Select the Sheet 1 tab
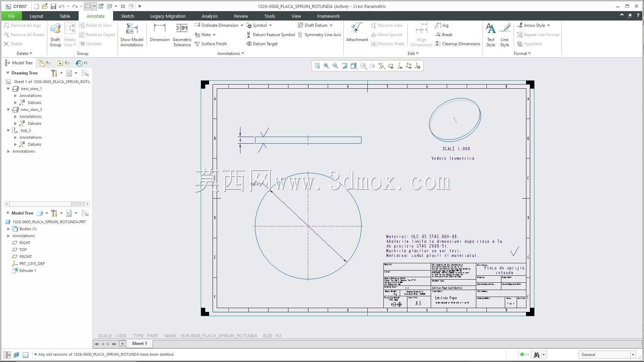Image resolution: width=644 pixels, height=362 pixels. click(x=140, y=344)
